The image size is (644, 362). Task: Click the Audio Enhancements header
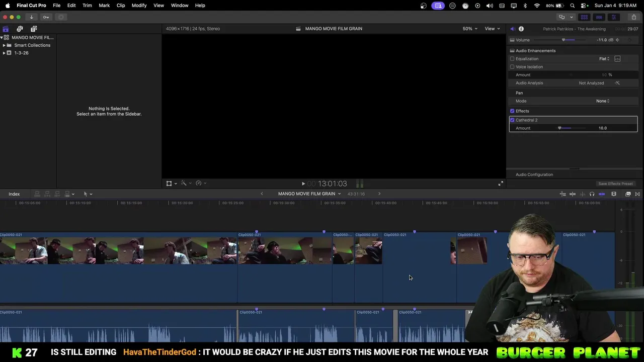point(535,51)
